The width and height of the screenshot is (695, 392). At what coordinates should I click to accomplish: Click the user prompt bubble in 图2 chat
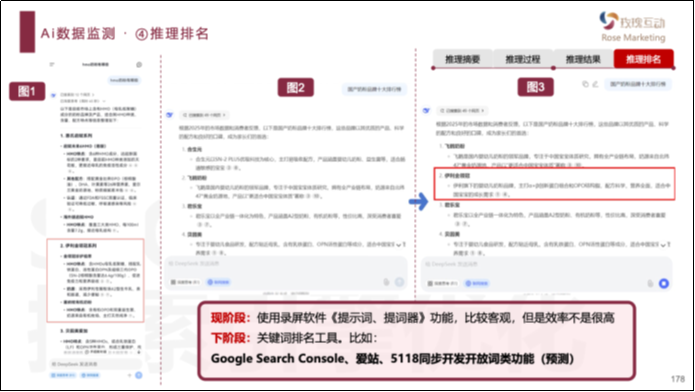pos(374,89)
